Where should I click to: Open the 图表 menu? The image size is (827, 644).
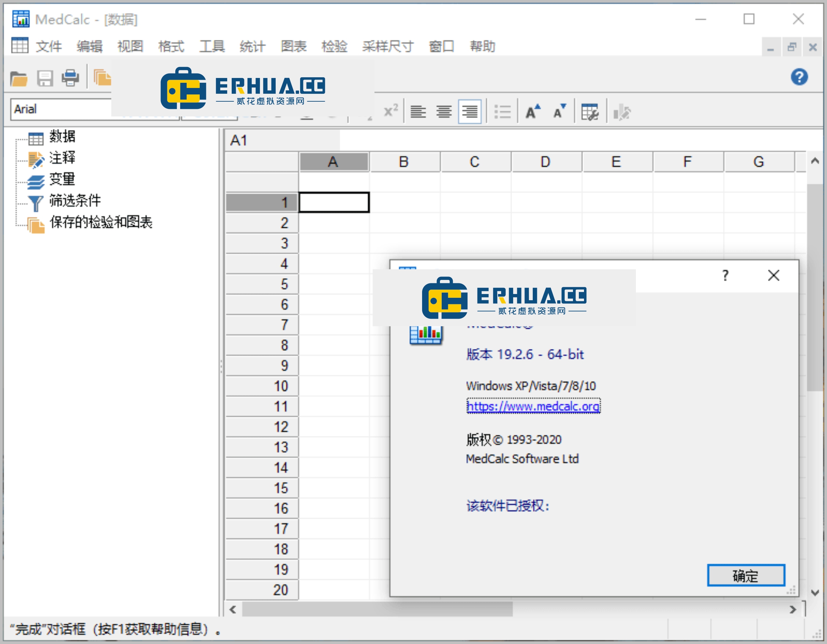[294, 47]
